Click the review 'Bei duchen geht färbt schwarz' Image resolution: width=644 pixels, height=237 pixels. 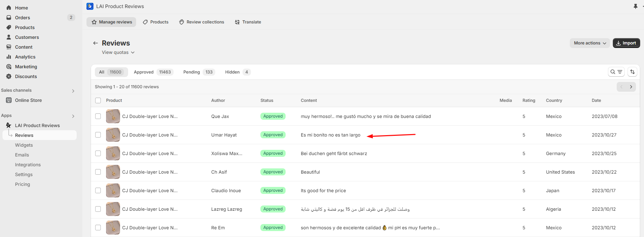pyautogui.click(x=334, y=154)
